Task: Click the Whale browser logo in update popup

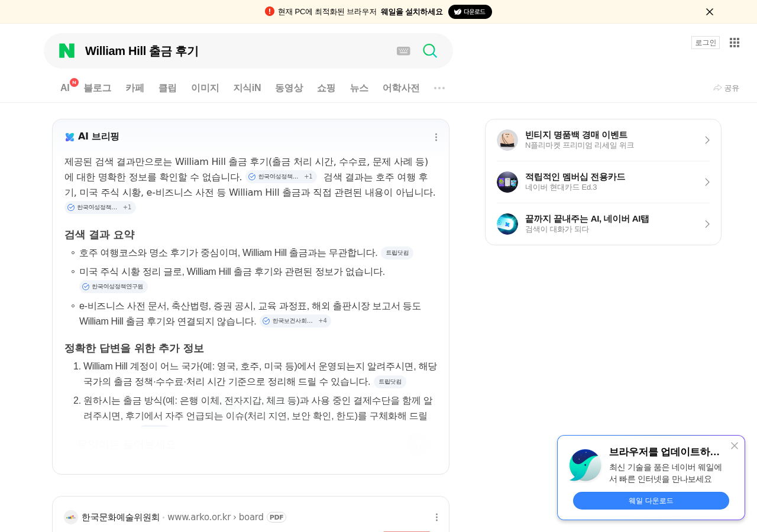Action: (585, 465)
